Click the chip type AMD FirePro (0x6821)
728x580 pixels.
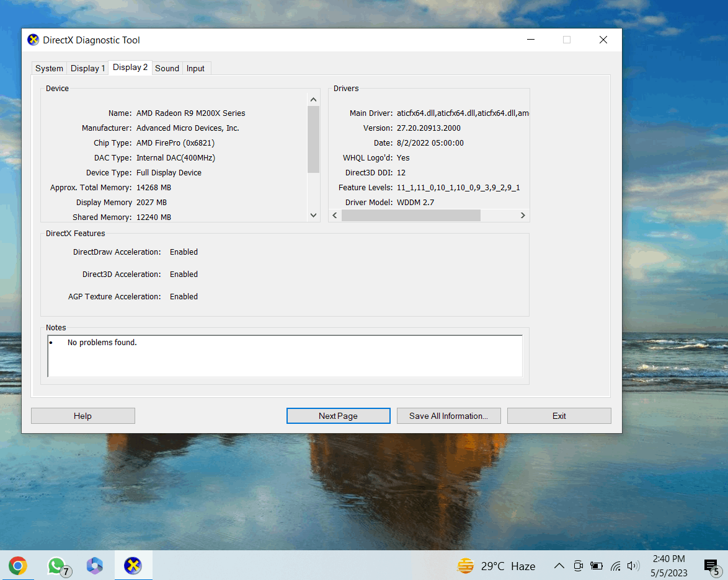click(175, 143)
